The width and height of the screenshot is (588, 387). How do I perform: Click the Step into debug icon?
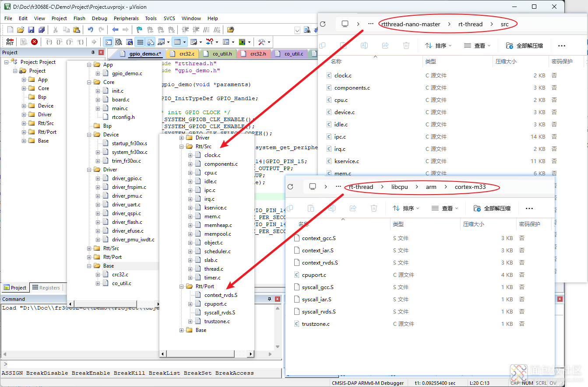coord(49,42)
